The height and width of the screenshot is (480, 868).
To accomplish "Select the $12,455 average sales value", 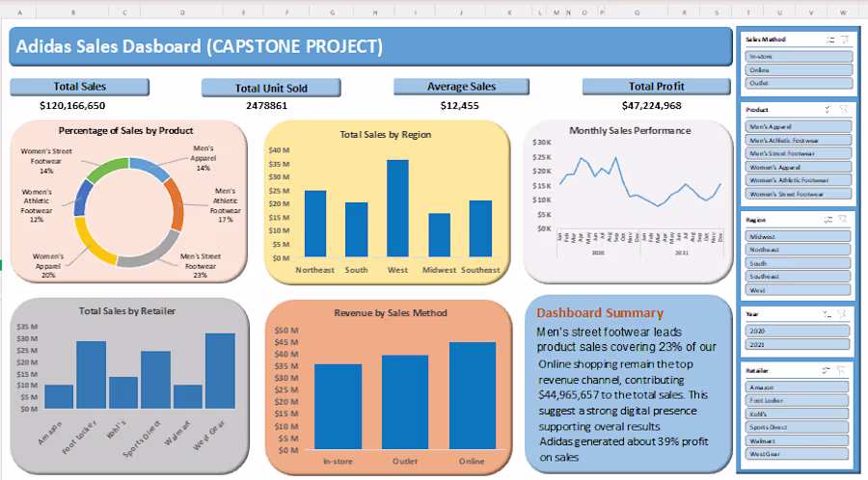I will pos(459,106).
